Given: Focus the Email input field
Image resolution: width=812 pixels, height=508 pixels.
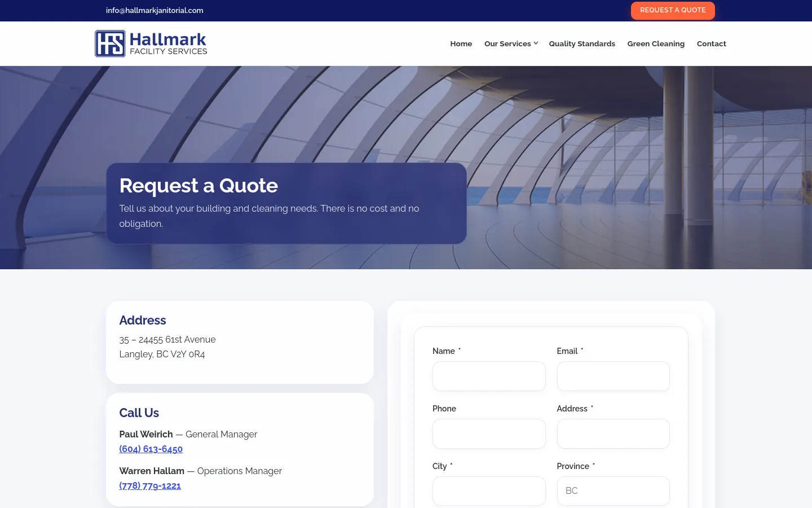Looking at the screenshot, I should tap(614, 376).
